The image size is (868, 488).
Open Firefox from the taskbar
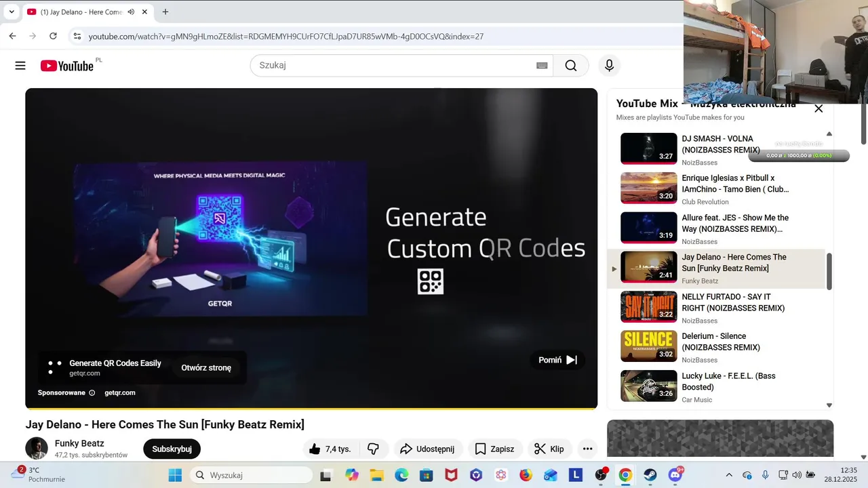(526, 475)
